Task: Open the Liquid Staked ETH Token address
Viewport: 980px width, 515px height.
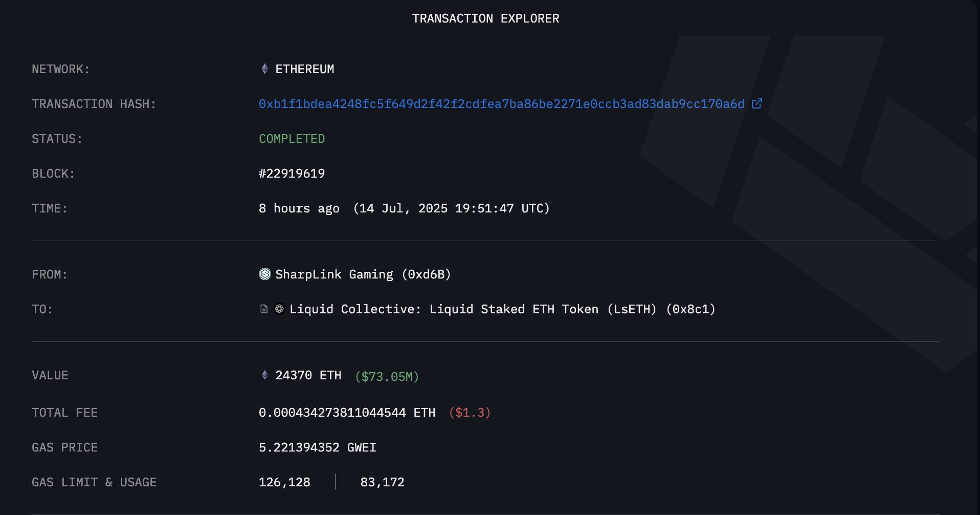Action: coord(502,309)
